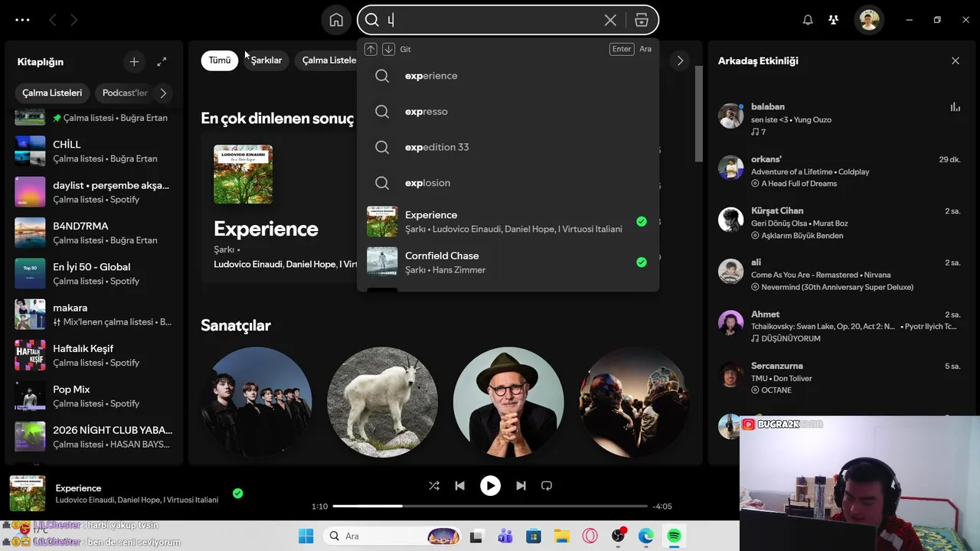Choose the expedition 33 search suggestion
The height and width of the screenshot is (551, 980).
[x=508, y=147]
